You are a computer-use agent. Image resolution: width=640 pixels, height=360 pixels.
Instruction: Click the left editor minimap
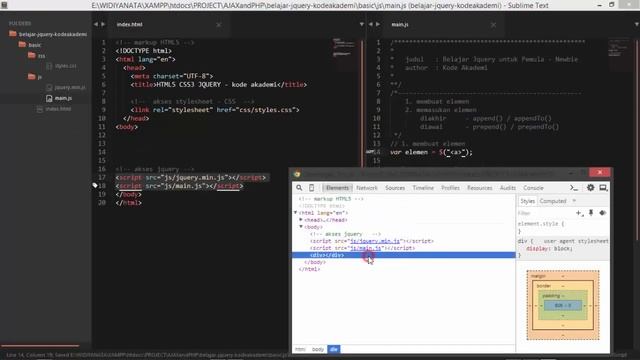click(344, 48)
